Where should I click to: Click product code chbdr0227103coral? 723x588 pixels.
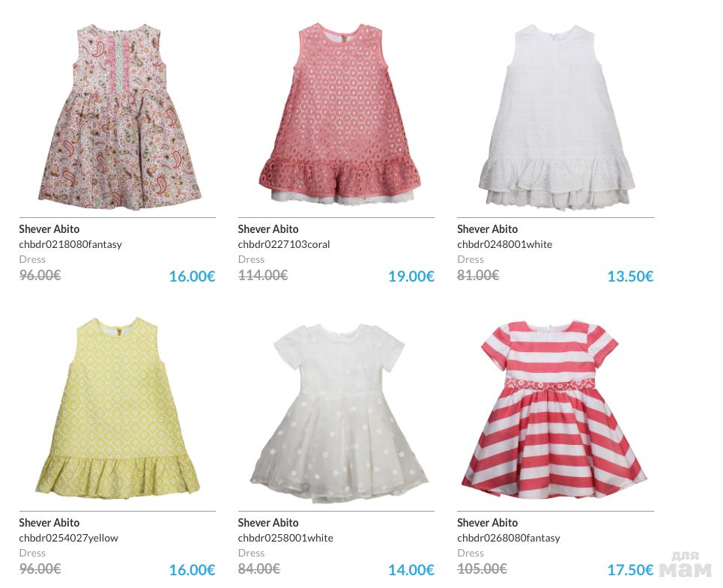coord(283,244)
